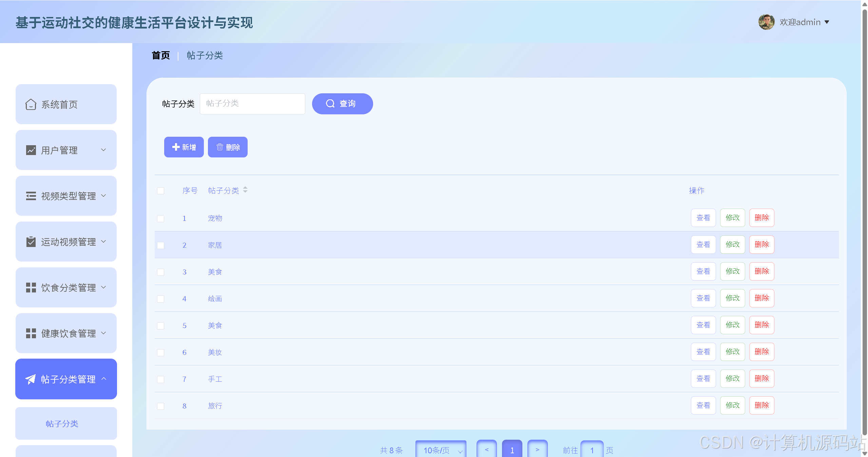Click the 序号 column header
The image size is (868, 457).
click(x=190, y=190)
